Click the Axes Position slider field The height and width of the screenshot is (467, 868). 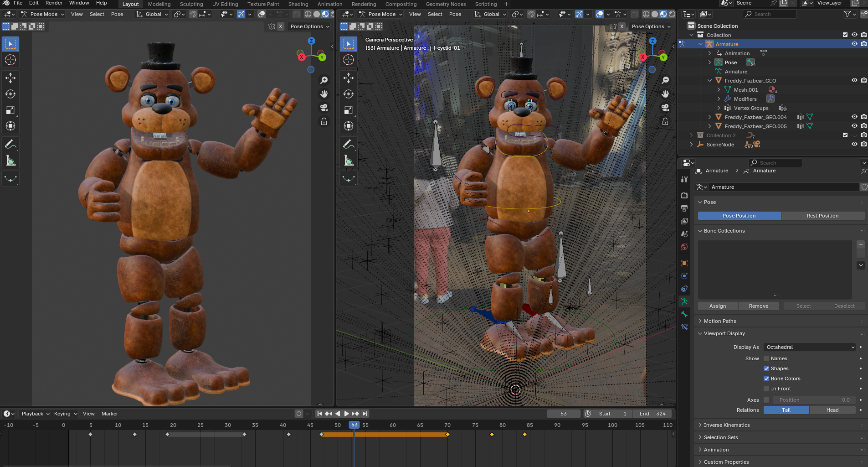(813, 400)
